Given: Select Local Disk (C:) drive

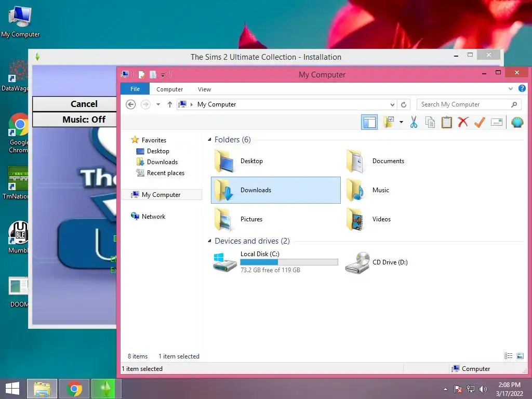Looking at the screenshot, I should pyautogui.click(x=275, y=262).
